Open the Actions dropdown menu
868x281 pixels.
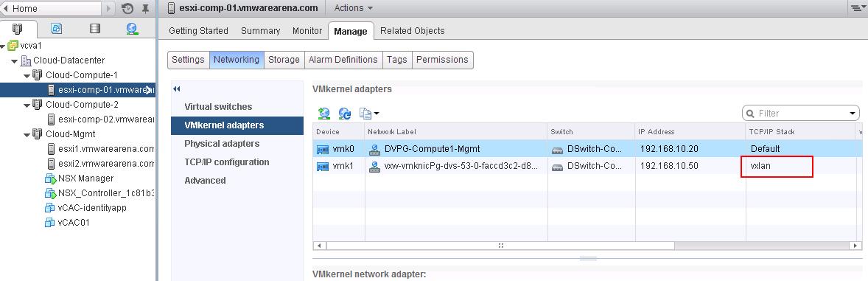tap(353, 8)
